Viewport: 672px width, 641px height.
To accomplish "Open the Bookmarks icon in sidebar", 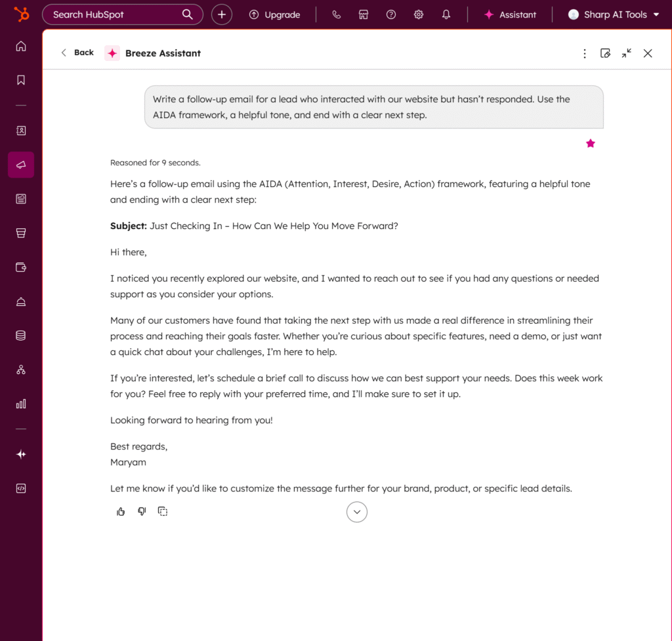I will pos(21,80).
